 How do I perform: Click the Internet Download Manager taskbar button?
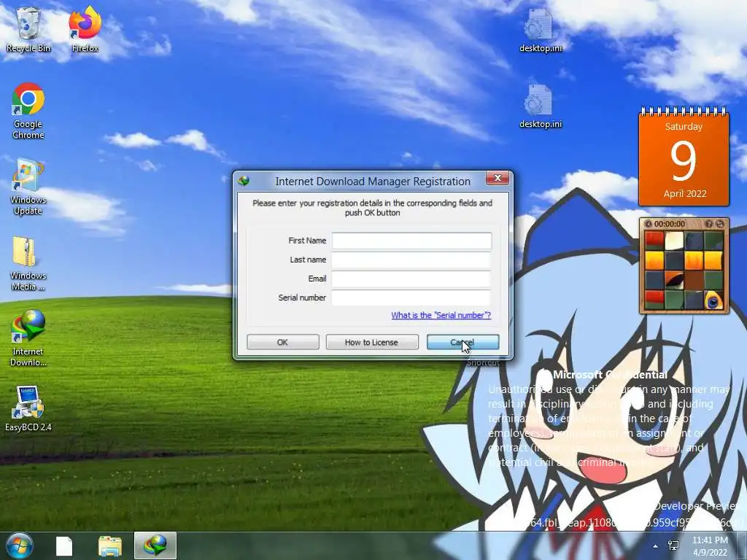tap(155, 545)
